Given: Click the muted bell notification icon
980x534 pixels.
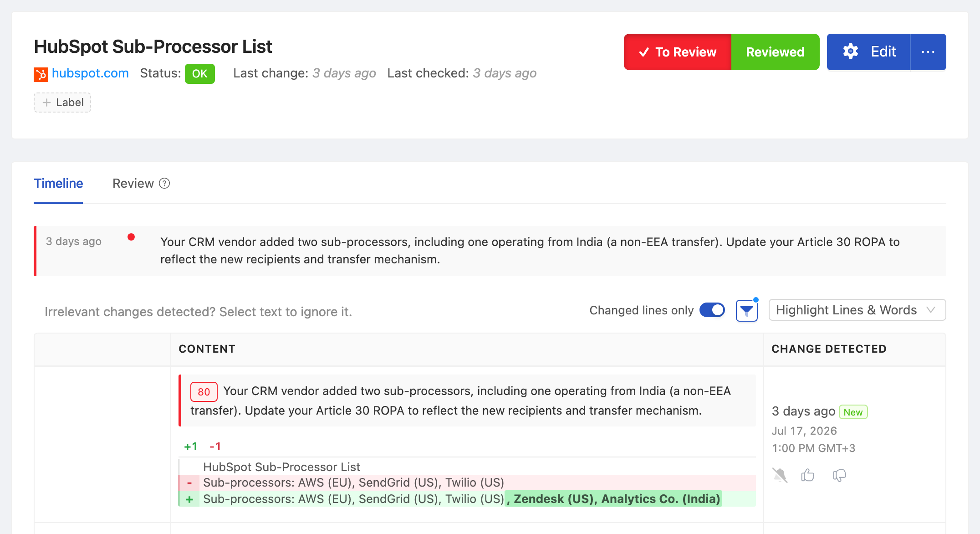Looking at the screenshot, I should click(780, 475).
